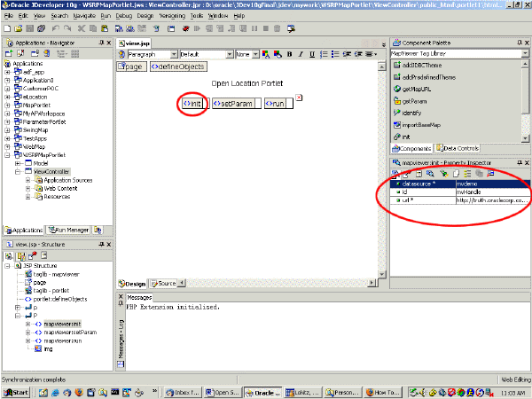532x399 pixels.
Task: Click the background color icon in editor toolbar
Action: 278,54
